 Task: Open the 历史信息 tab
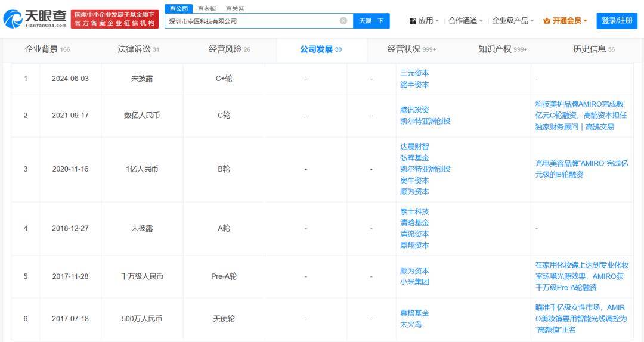click(x=594, y=49)
